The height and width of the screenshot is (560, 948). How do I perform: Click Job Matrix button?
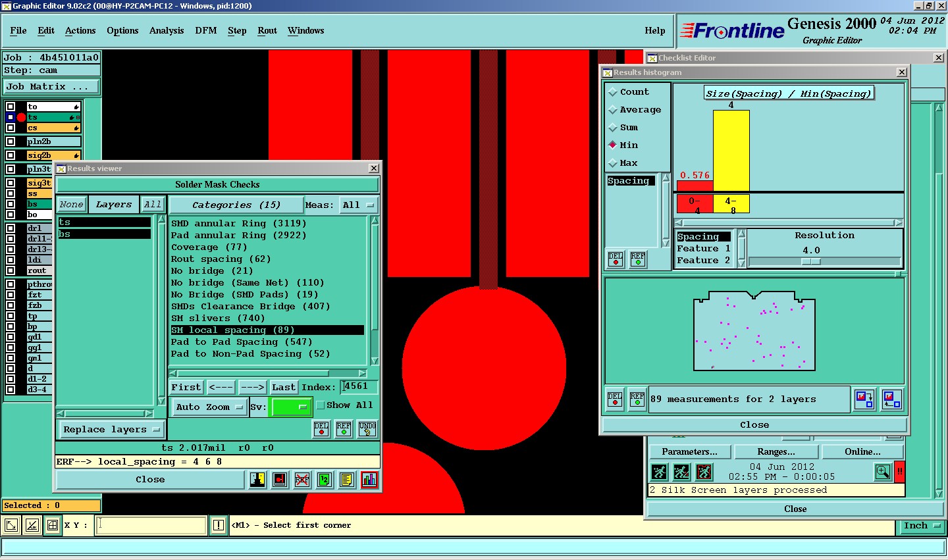coord(51,87)
